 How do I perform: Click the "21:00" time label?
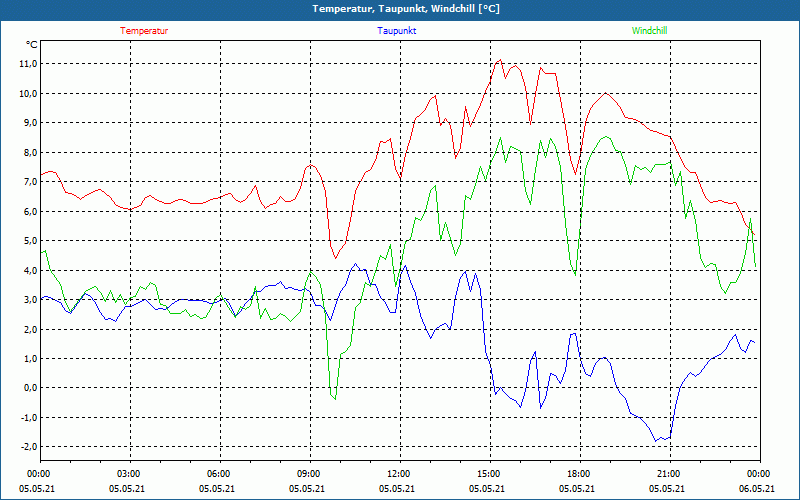(x=666, y=474)
